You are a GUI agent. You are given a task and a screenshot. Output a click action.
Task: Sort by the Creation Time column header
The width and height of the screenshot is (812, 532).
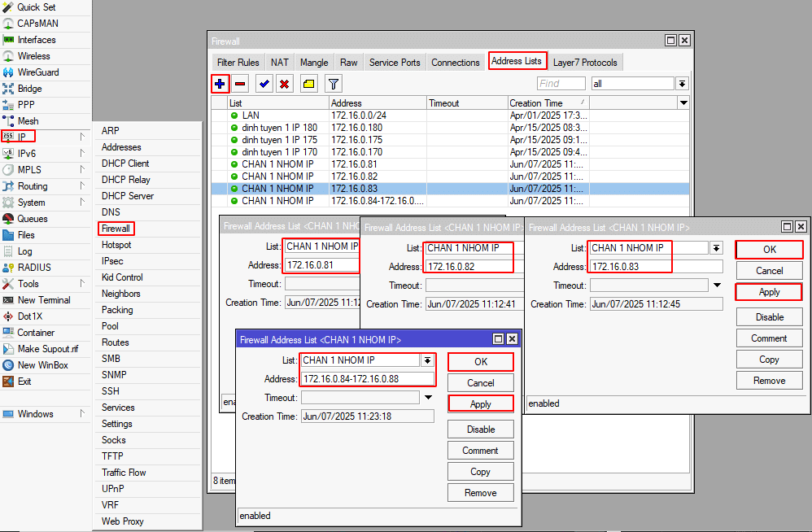click(x=548, y=103)
